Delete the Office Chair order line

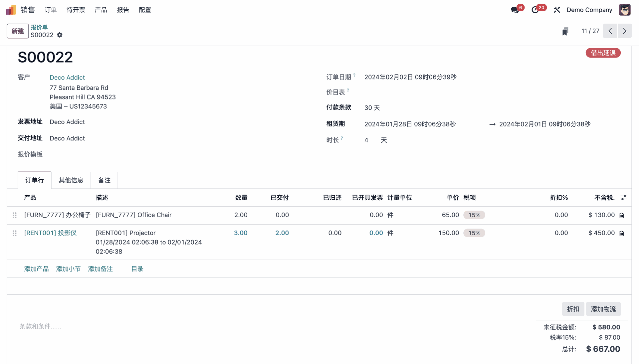(621, 216)
